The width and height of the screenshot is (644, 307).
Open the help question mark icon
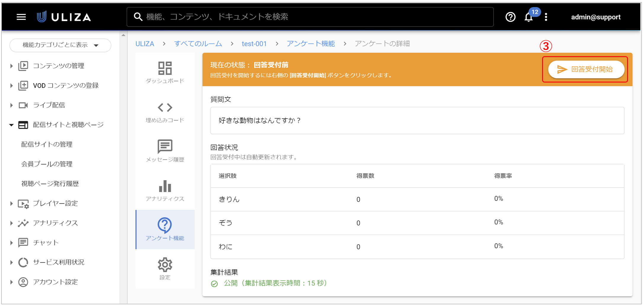[x=510, y=17]
